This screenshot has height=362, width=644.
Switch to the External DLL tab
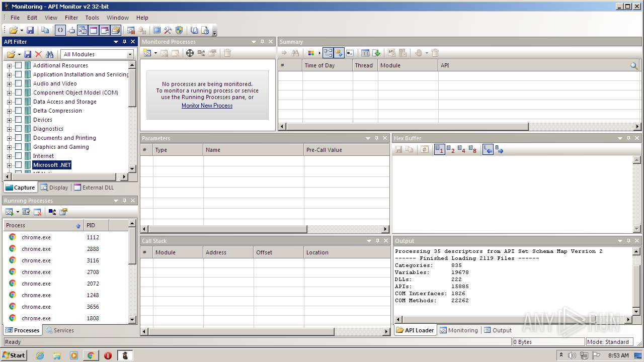(94, 188)
